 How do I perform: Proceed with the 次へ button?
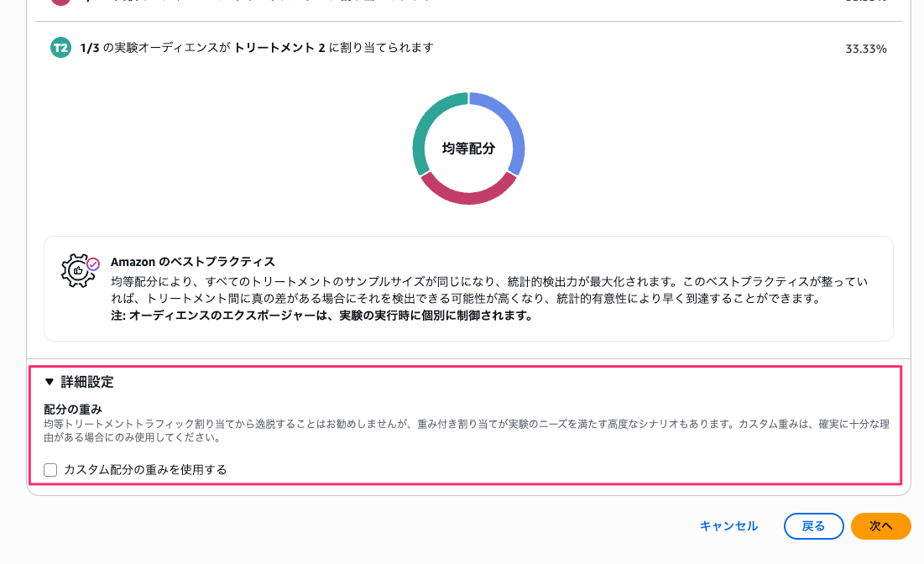[x=881, y=526]
